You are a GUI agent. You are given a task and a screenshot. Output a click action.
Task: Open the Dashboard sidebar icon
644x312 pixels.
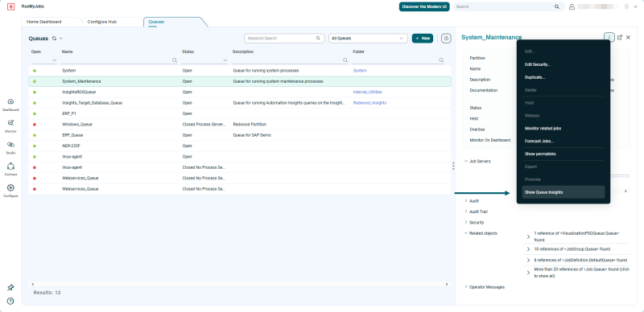(10, 102)
